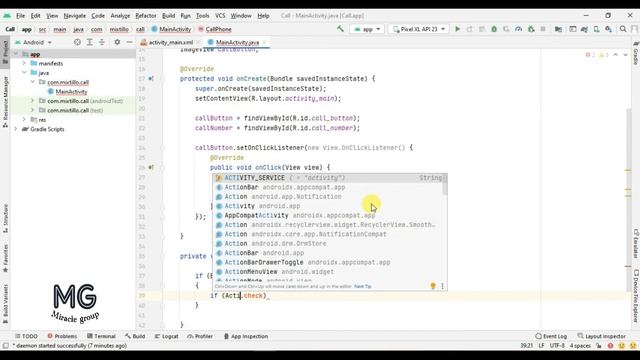Open the Analyze menu
This screenshot has height=360, width=640.
(x=120, y=16)
